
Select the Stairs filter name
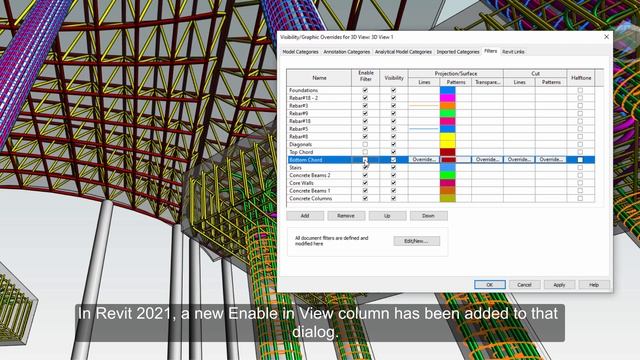(x=296, y=167)
